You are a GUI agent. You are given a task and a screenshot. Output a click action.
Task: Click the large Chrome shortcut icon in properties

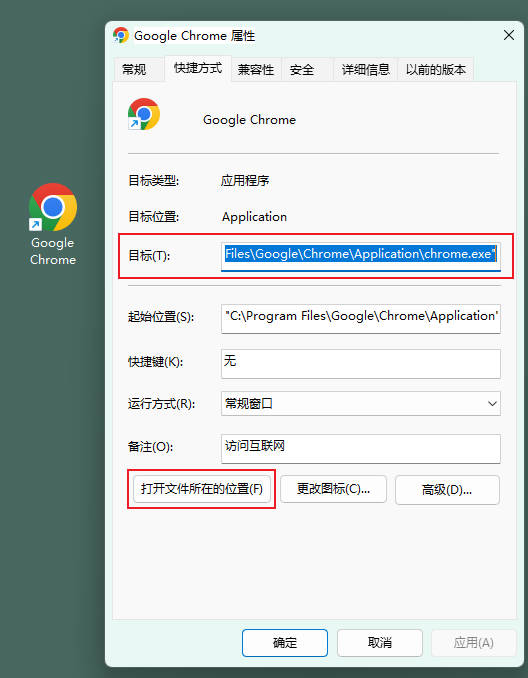pos(144,114)
